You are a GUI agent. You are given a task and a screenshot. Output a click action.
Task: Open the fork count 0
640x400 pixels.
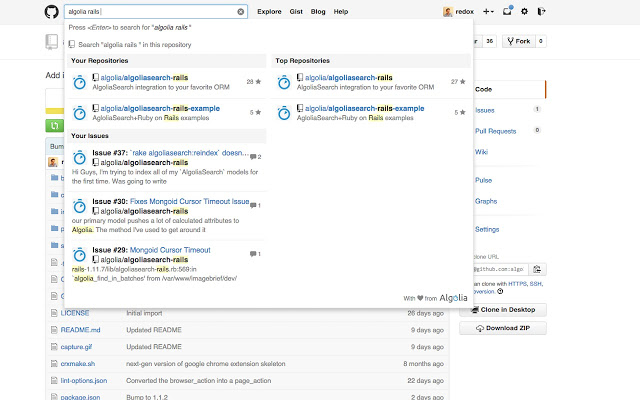pos(540,41)
